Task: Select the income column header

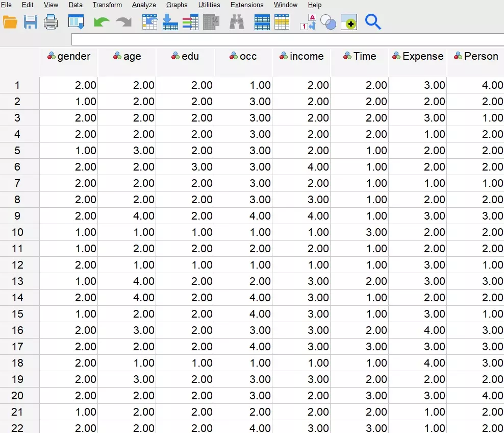Action: [x=301, y=62]
